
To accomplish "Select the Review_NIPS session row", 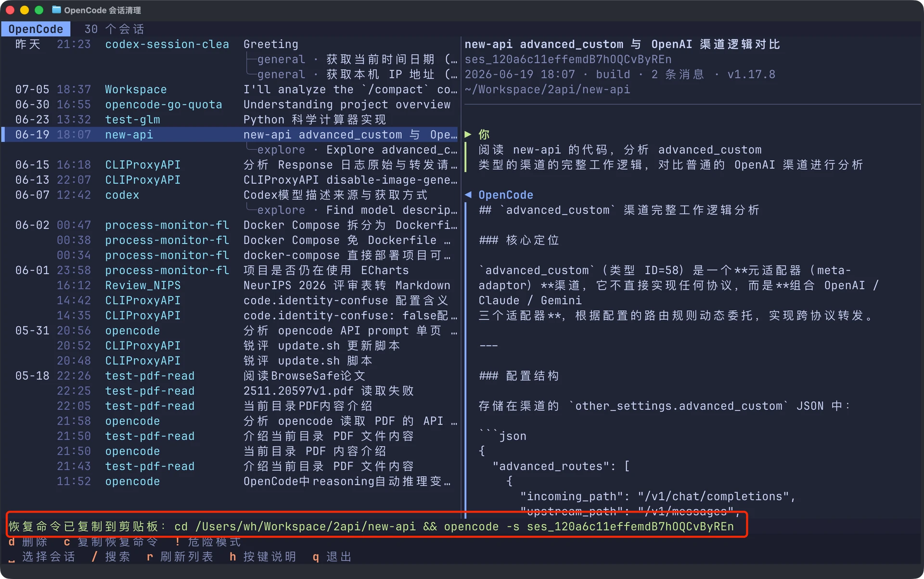I will point(230,286).
